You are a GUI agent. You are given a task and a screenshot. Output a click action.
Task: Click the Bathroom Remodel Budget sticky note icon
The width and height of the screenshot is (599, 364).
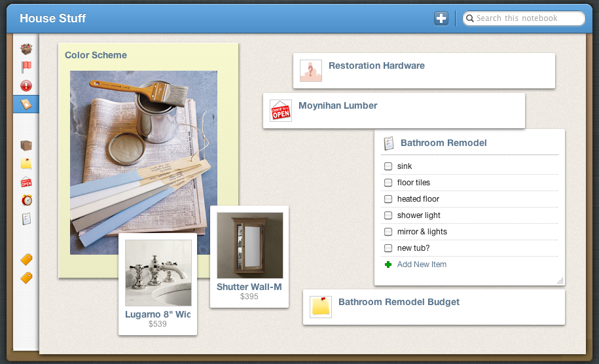tap(321, 306)
